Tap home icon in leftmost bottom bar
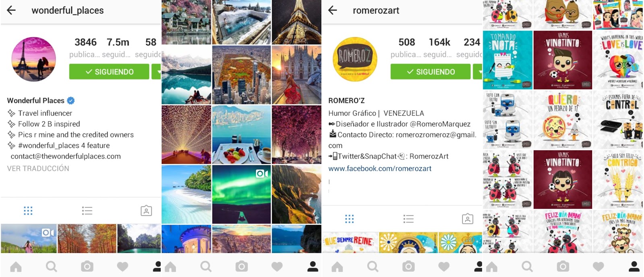Image resolution: width=644 pixels, height=277 pixels. click(x=16, y=267)
